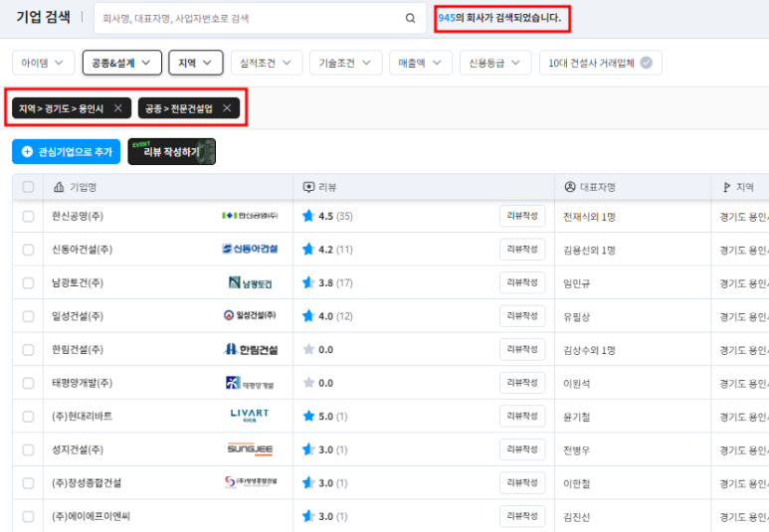The image size is (769, 532).
Task: Check the 남광토건(주) row checkbox
Action: pyautogui.click(x=29, y=283)
